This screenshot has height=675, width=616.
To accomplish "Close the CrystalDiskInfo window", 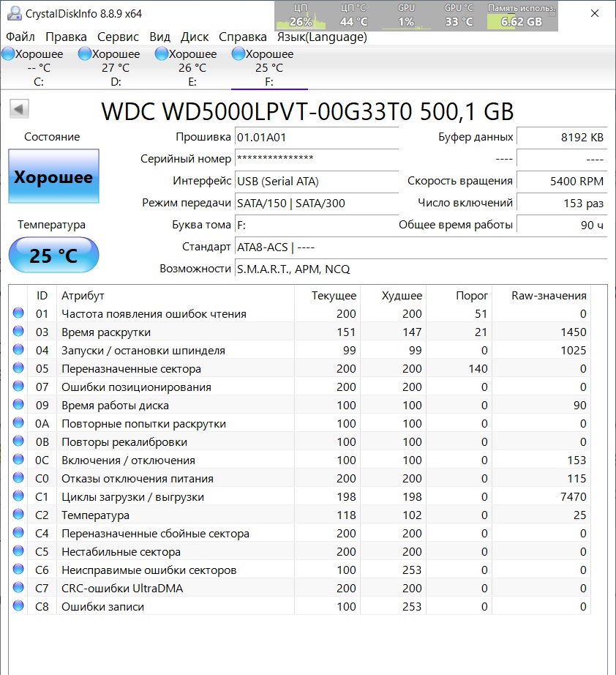I will 595,13.
